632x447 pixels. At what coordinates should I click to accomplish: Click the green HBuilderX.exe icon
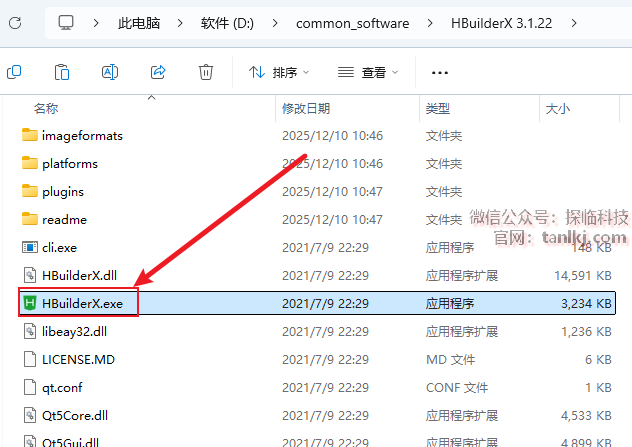pyautogui.click(x=30, y=303)
